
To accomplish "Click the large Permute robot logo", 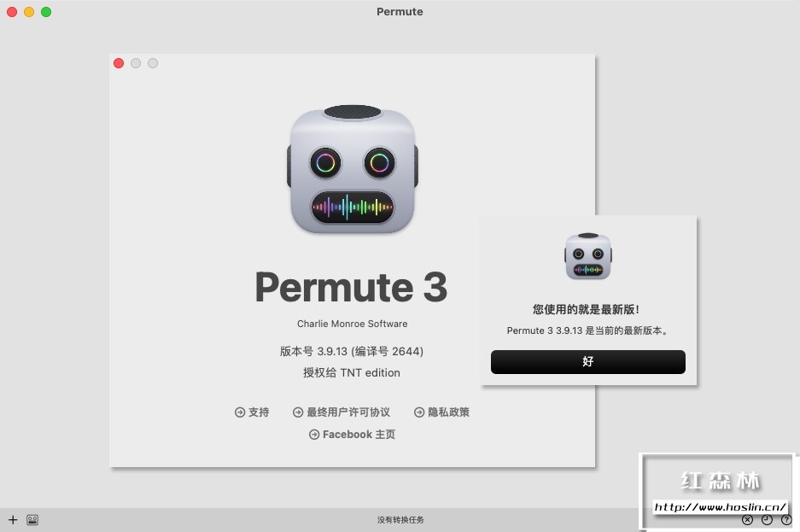I will [352, 169].
